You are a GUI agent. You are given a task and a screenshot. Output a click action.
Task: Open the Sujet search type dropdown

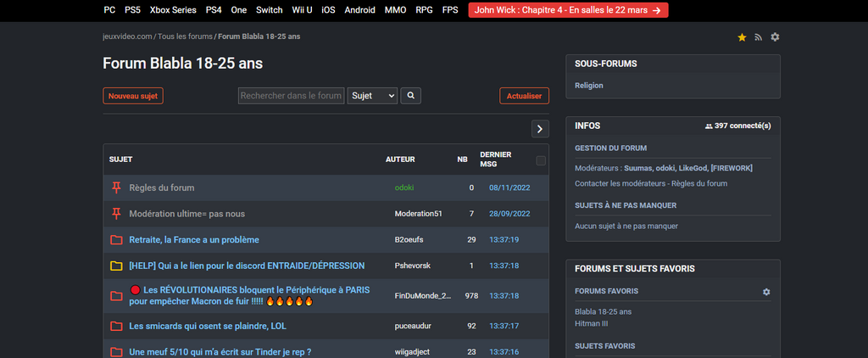tap(372, 96)
